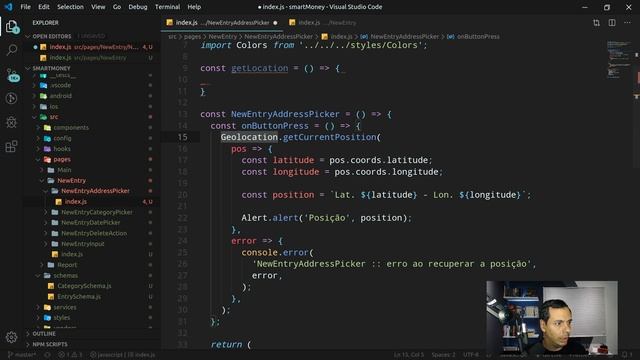Open the Selection menu
The width and height of the screenshot is (640, 360).
(x=70, y=7)
